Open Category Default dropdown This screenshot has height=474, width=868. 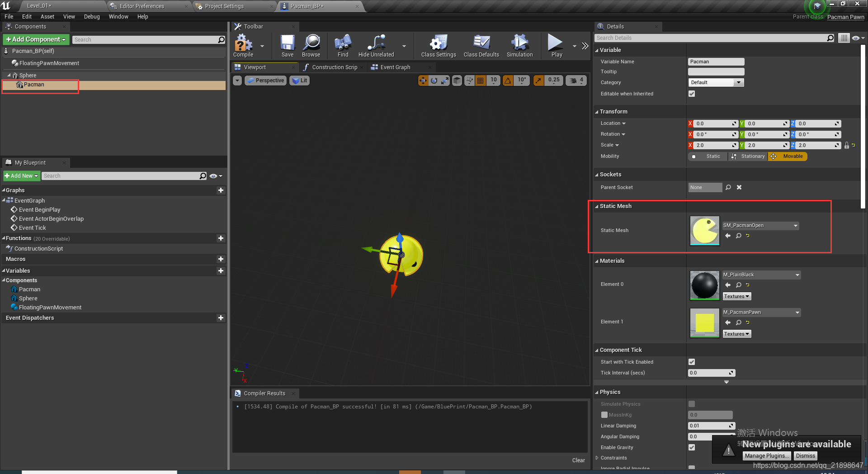pyautogui.click(x=716, y=82)
